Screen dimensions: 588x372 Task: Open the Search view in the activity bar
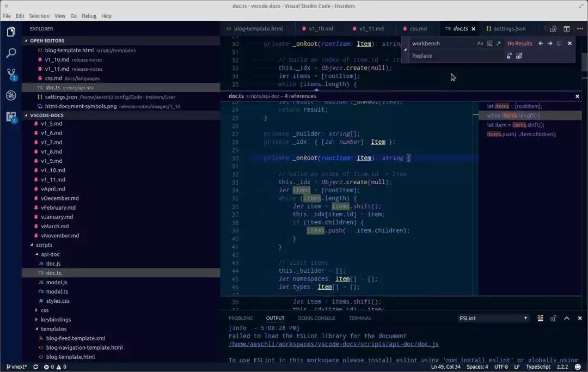[x=11, y=53]
